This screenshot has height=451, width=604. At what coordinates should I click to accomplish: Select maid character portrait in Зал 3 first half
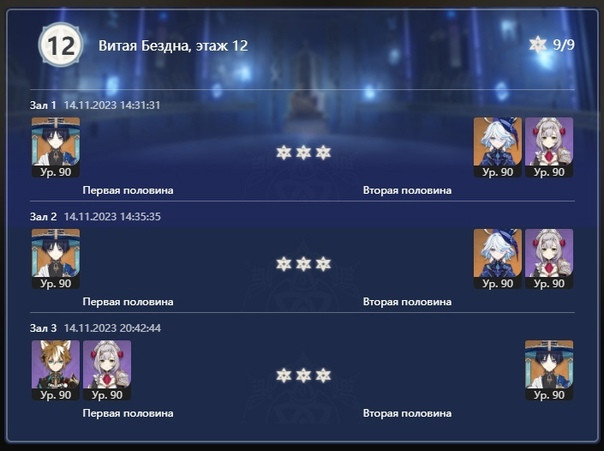(x=107, y=370)
